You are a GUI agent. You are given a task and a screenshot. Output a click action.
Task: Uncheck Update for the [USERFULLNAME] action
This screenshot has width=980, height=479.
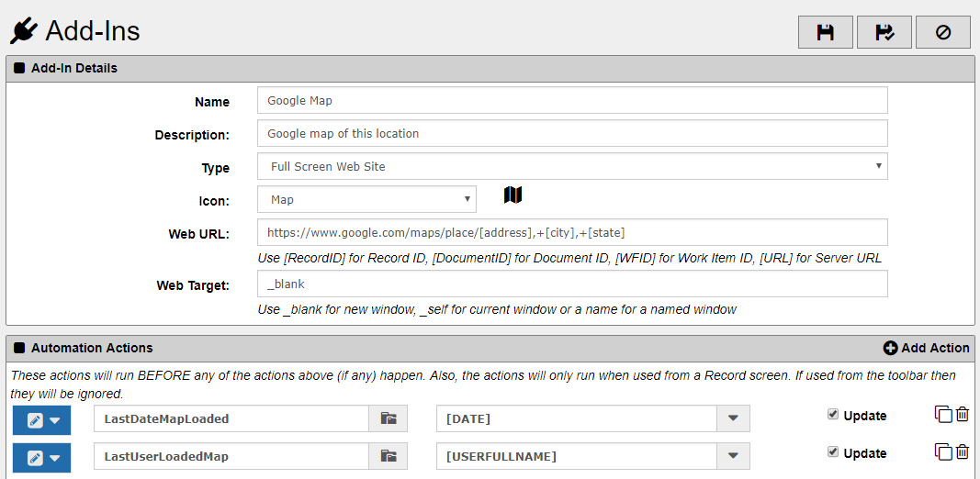point(832,452)
